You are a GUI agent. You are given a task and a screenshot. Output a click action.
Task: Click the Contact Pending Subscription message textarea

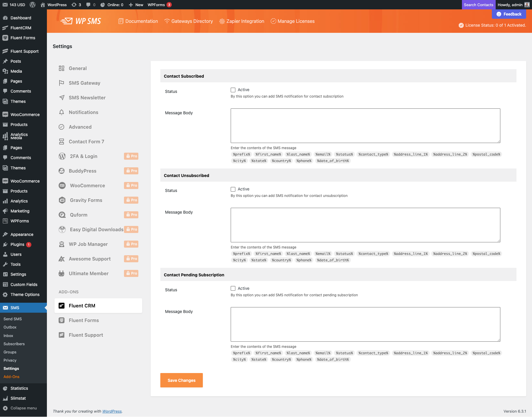(x=365, y=324)
